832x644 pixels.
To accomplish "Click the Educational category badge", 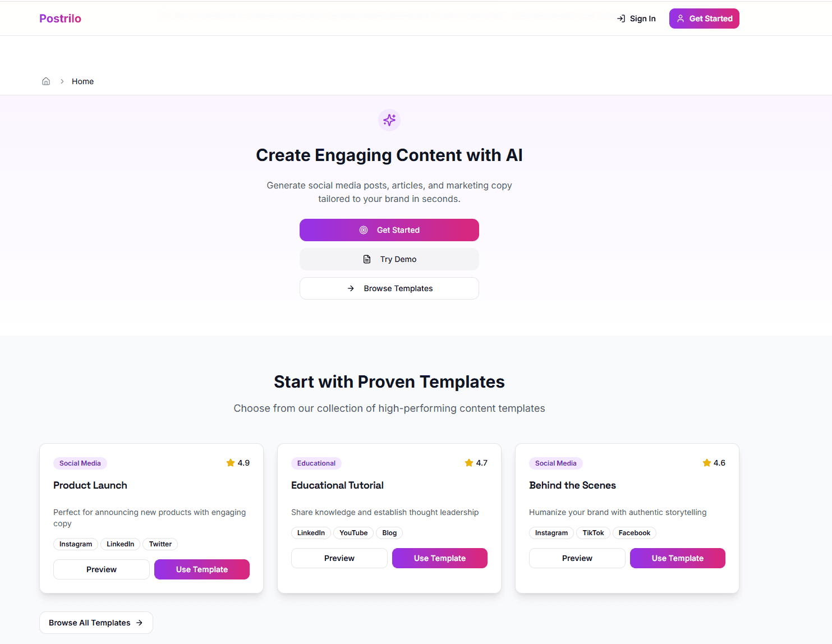I will [316, 463].
